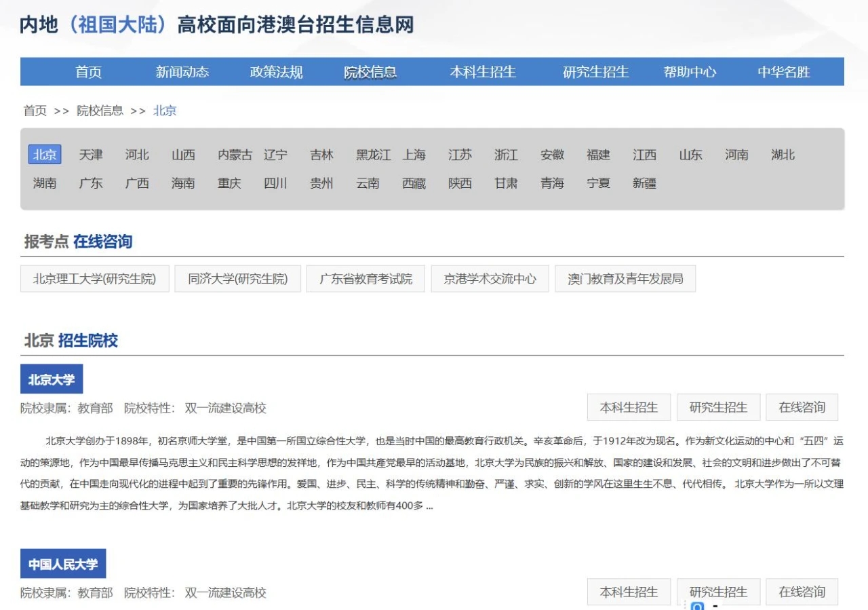The image size is (868, 610).
Task: Pick 黑龙江 from the province list
Action: click(374, 155)
